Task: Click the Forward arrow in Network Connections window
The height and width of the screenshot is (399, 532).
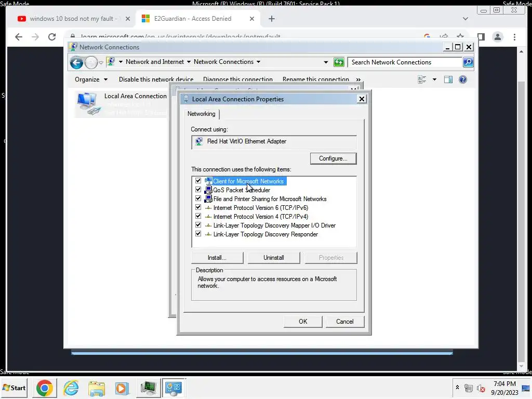Action: [x=91, y=62]
